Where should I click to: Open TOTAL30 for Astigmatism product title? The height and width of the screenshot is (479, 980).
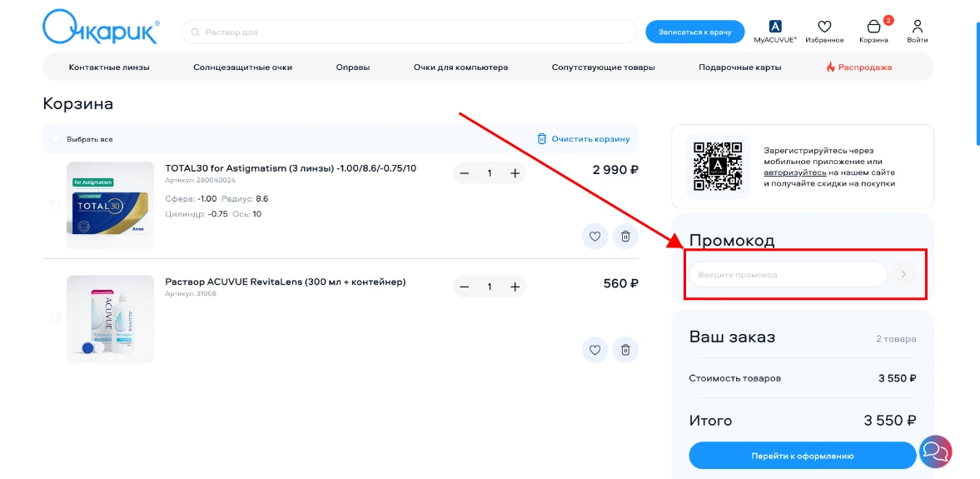[291, 168]
